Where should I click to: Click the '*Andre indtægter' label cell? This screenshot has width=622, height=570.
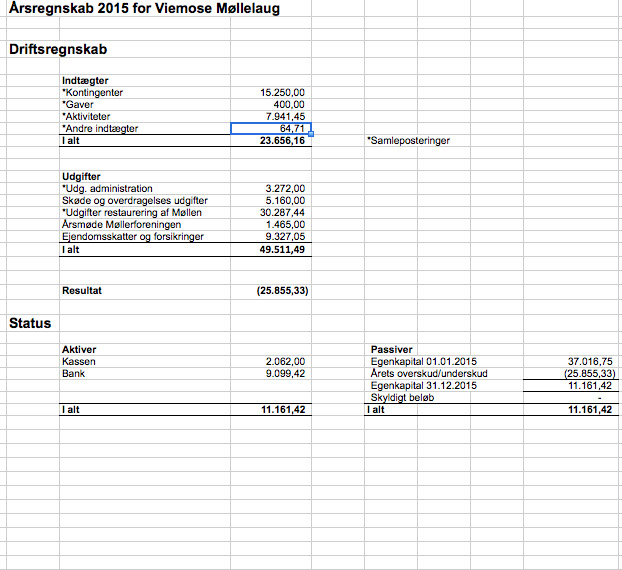click(x=100, y=129)
